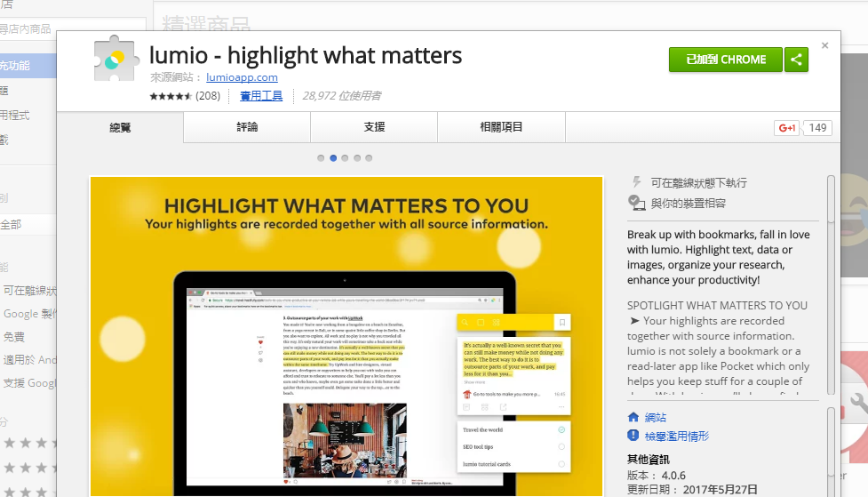Click the 149 count next to G+1
The image size is (868, 497).
817,128
